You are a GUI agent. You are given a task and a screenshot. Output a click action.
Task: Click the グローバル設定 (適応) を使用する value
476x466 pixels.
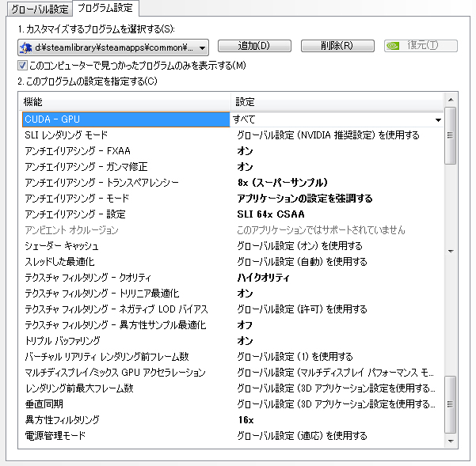coord(302,436)
